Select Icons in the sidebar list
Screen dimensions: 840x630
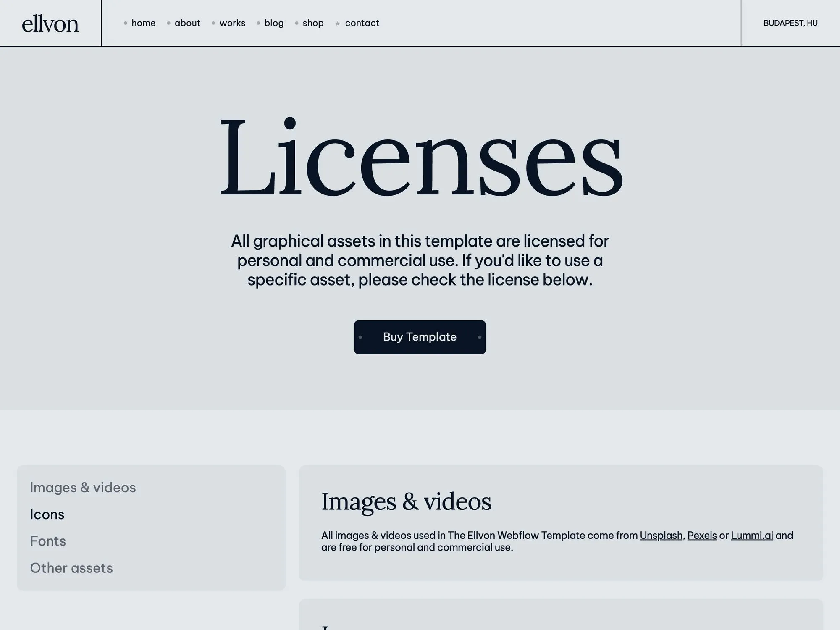coord(47,514)
